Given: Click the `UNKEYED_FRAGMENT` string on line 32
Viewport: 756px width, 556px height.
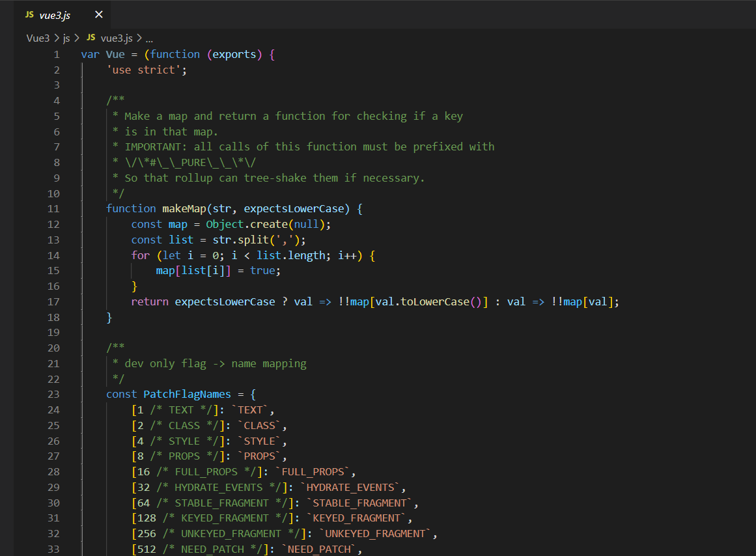Looking at the screenshot, I should [x=375, y=534].
